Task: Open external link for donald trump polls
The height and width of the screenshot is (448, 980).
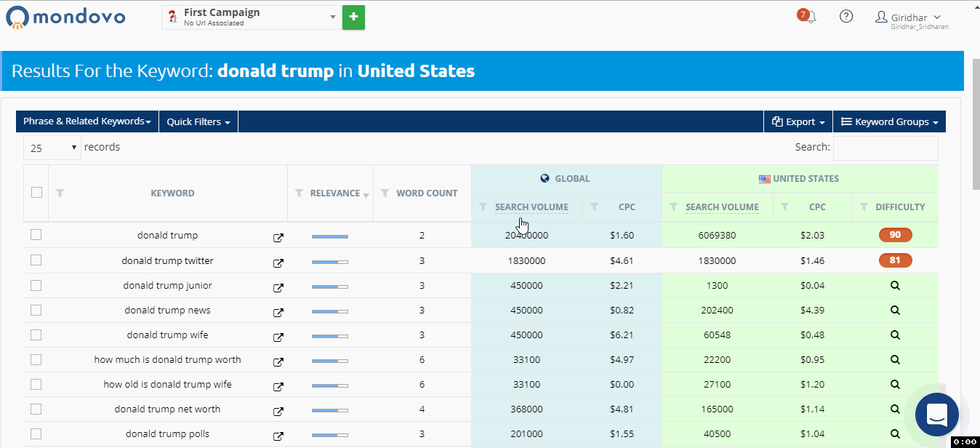Action: (x=278, y=436)
